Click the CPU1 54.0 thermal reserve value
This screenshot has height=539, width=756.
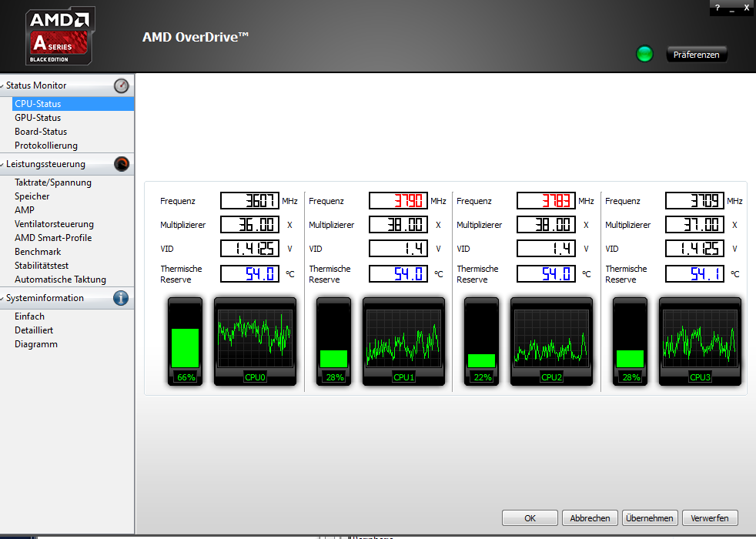(x=398, y=274)
